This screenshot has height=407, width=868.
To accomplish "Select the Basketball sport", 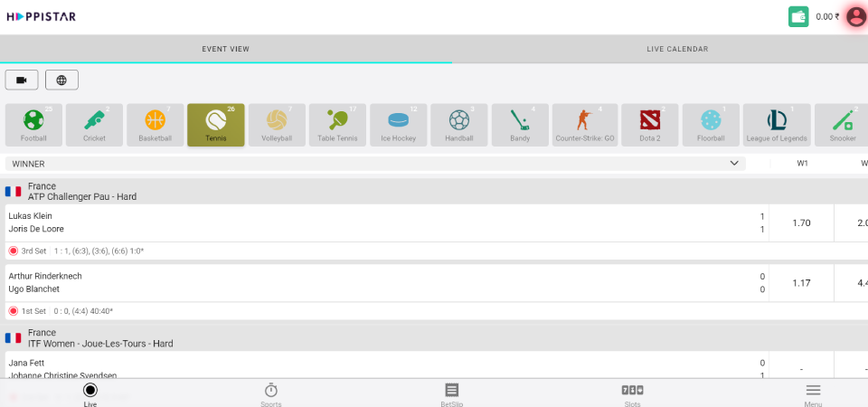I will (x=155, y=125).
